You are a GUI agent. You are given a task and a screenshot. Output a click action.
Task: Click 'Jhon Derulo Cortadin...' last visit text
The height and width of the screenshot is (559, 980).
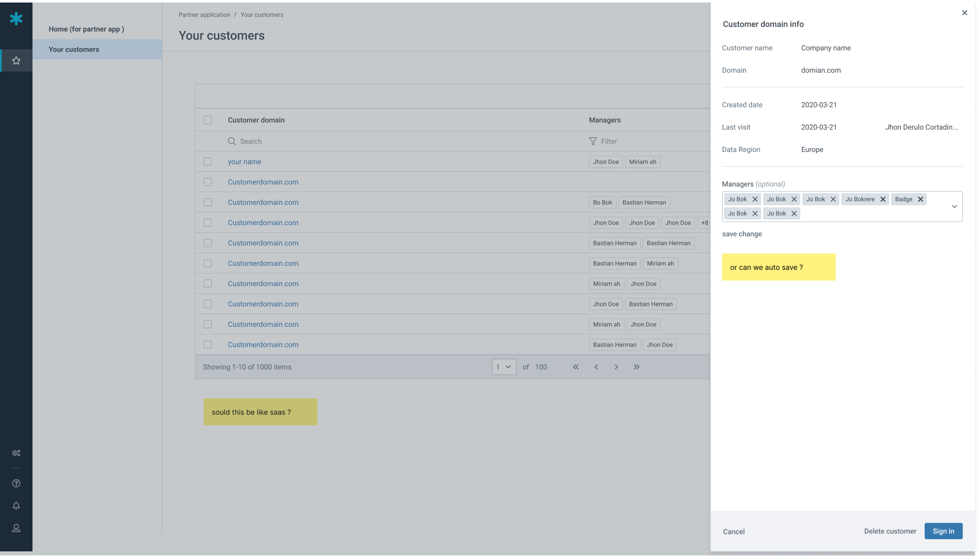[922, 127]
